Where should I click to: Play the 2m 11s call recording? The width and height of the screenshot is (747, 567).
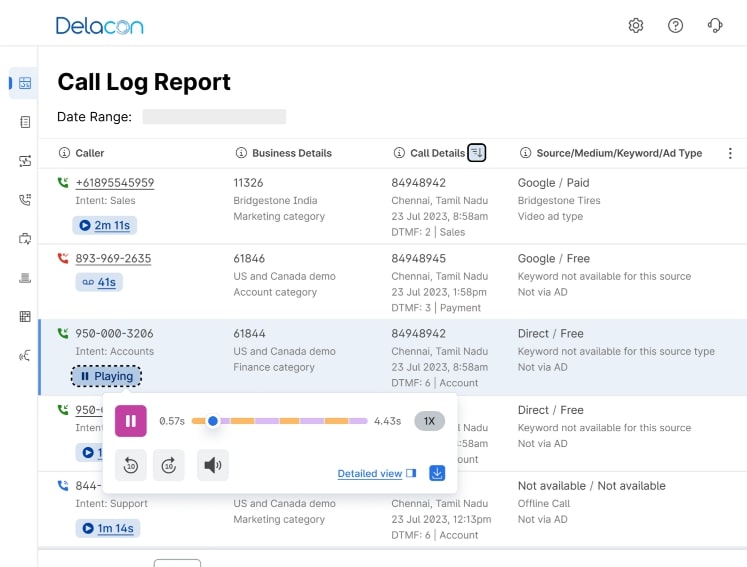tap(105, 225)
